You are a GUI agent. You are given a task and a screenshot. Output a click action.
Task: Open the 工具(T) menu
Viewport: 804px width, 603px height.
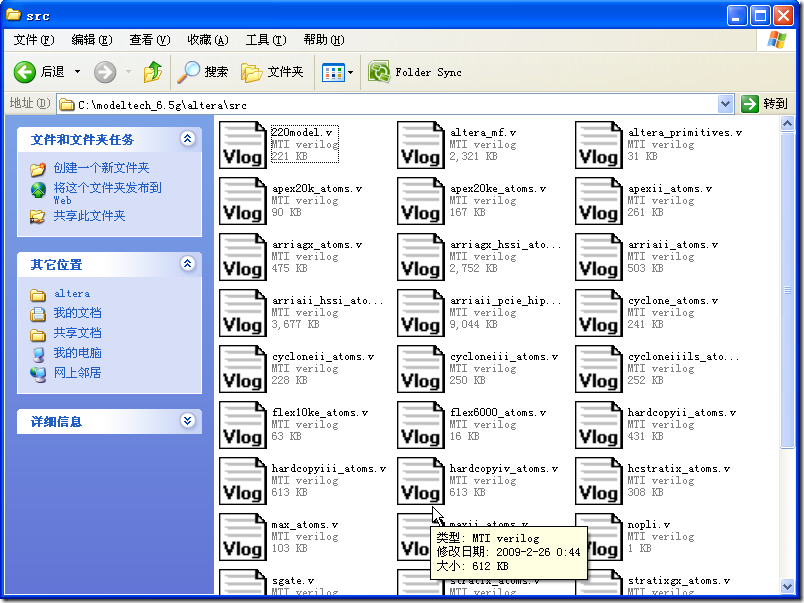[265, 40]
